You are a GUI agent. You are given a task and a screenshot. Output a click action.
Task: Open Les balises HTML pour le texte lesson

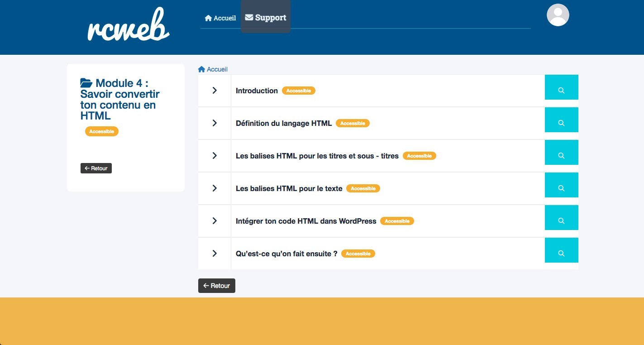coord(289,188)
